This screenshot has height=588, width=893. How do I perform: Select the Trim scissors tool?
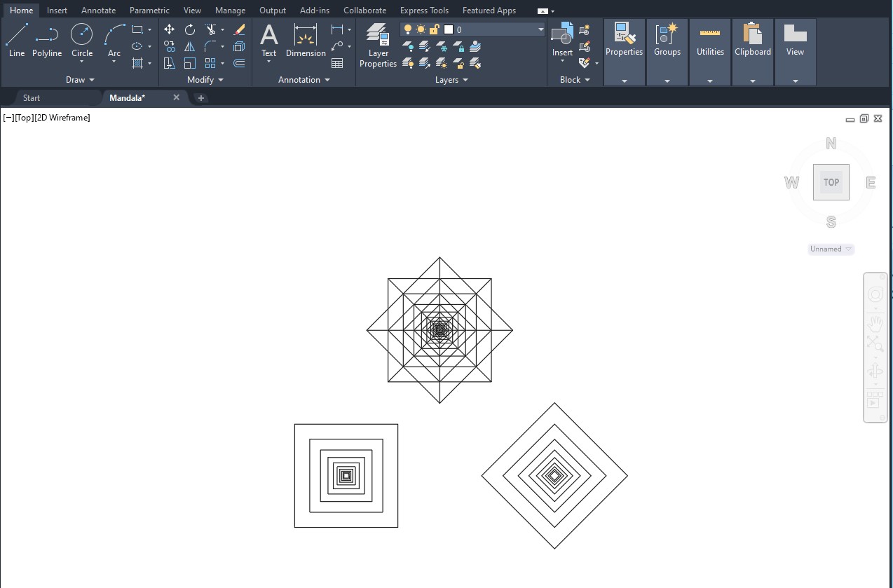[x=210, y=29]
